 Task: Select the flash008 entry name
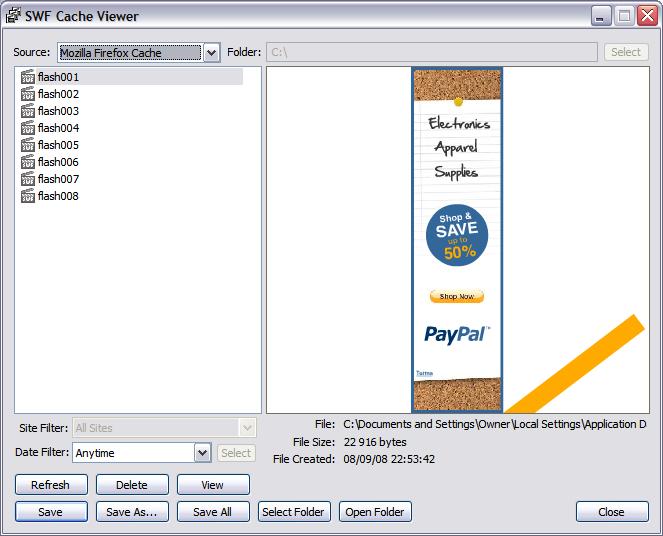58,196
